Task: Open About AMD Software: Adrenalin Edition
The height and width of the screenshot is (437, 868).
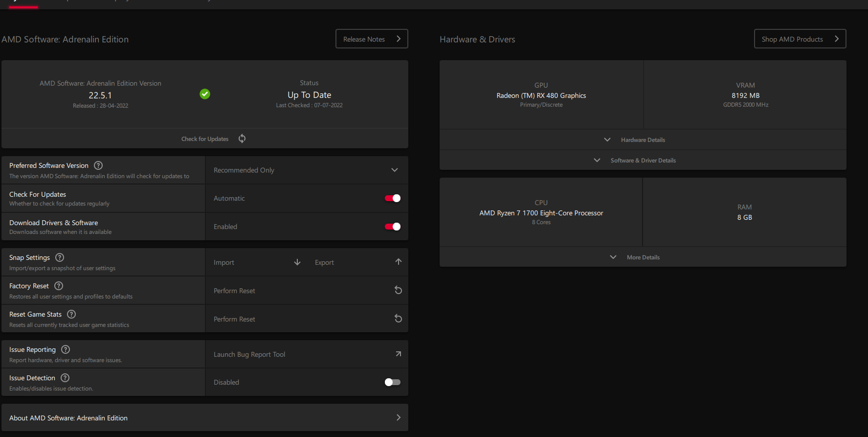Action: click(205, 417)
